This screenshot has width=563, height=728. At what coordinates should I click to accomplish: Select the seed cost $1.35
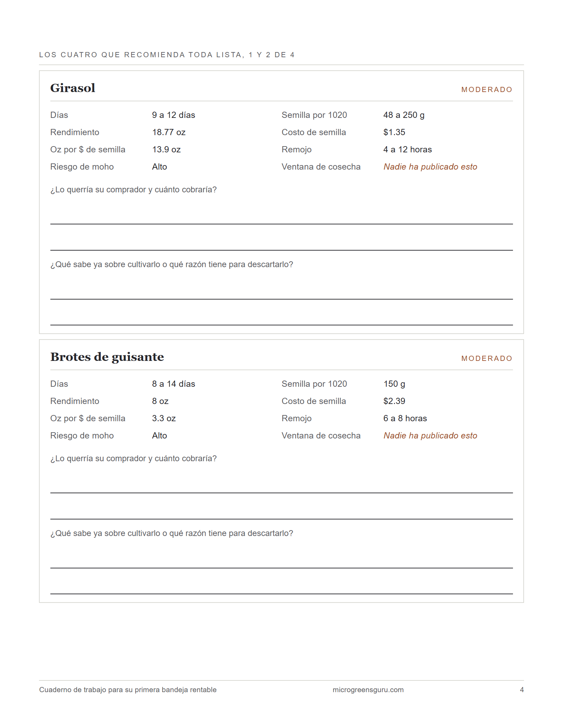point(394,132)
